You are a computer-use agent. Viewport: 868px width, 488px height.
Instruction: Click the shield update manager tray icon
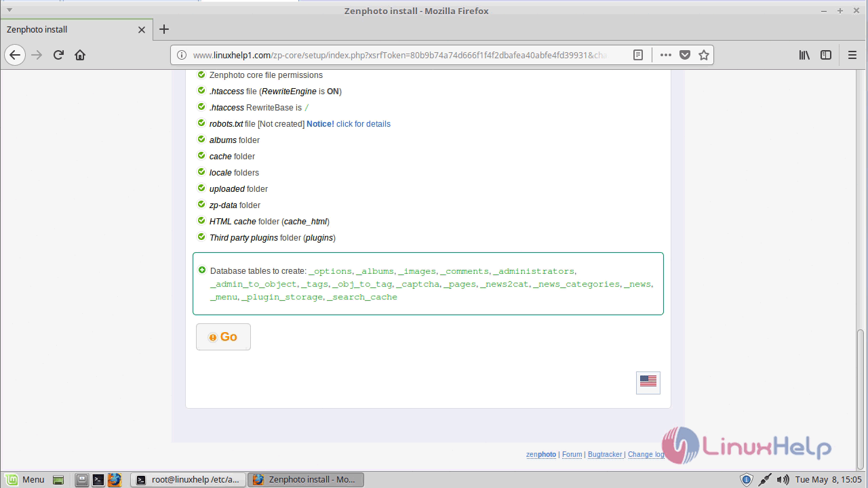click(x=747, y=480)
